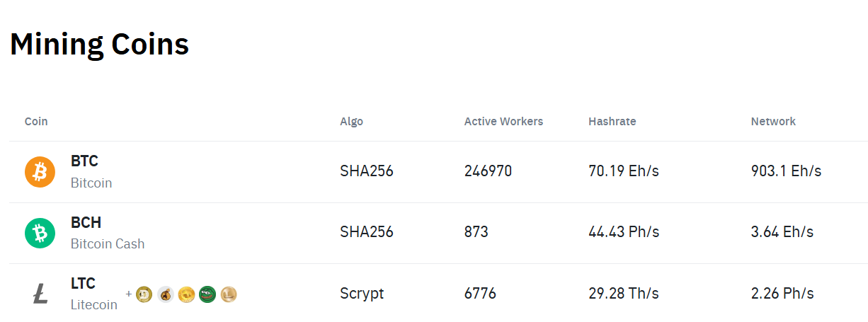Click the Algo column header
The height and width of the screenshot is (322, 868).
(351, 122)
